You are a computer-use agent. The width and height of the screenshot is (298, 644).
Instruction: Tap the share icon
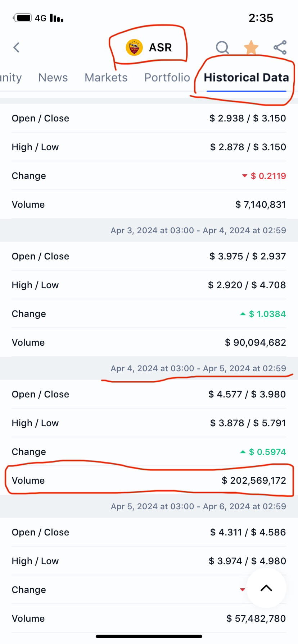(x=280, y=47)
